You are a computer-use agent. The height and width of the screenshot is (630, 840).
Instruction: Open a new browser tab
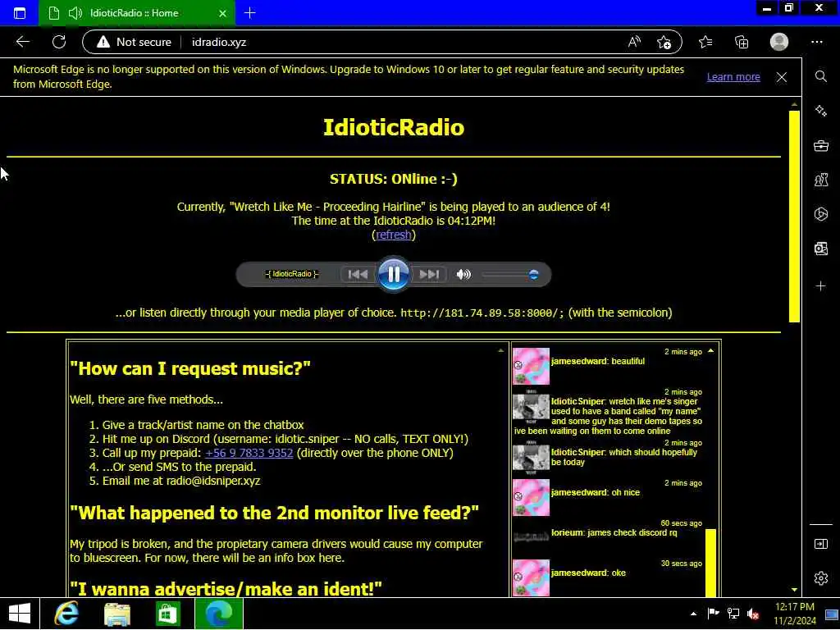249,13
